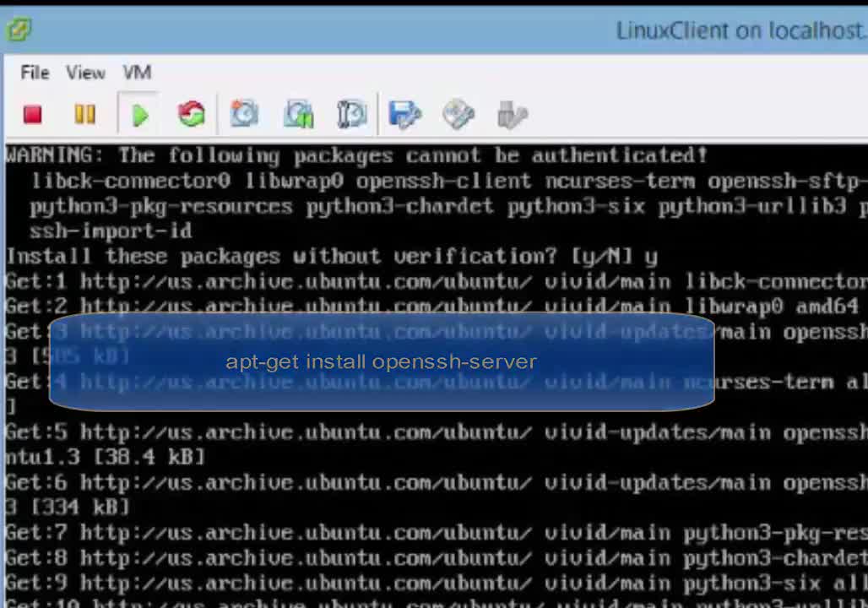Screen dimensions: 868x608
Task: Click the Install these packages without verification prompt
Action: (x=332, y=257)
